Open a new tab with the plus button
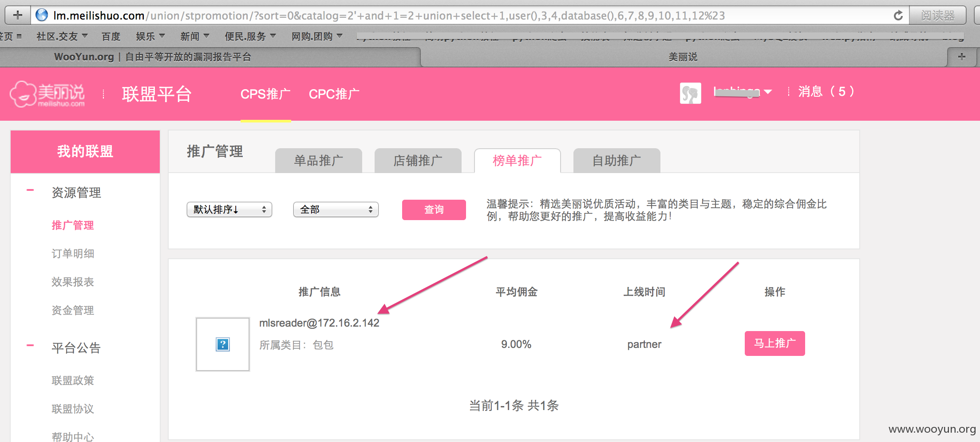The width and height of the screenshot is (980, 442). click(961, 57)
